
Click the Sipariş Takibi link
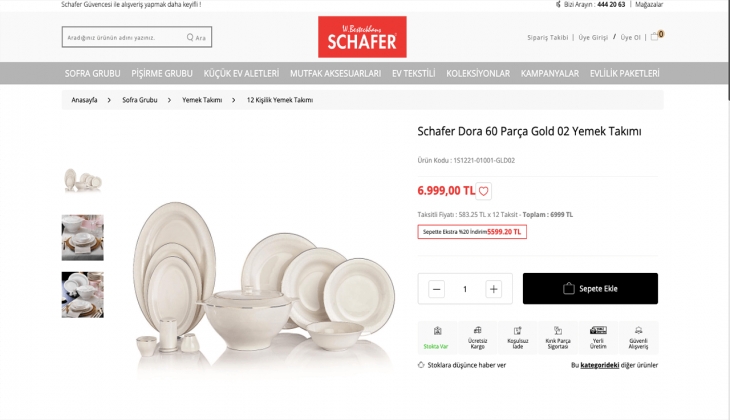pyautogui.click(x=548, y=38)
